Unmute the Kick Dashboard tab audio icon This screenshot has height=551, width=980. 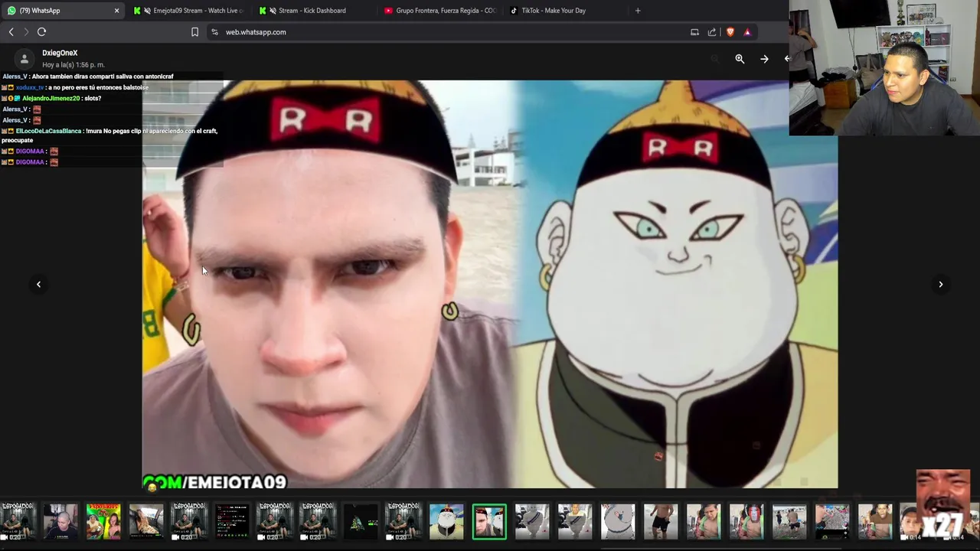click(x=273, y=11)
